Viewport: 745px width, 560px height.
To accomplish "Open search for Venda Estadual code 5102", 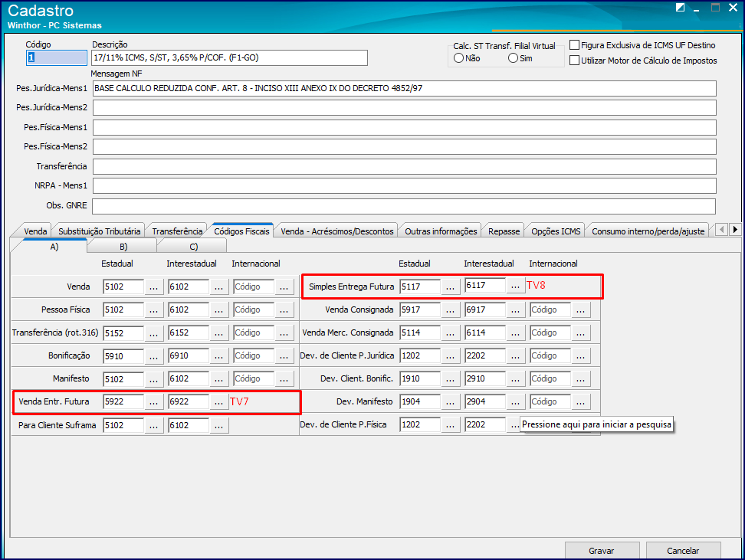I will point(153,287).
